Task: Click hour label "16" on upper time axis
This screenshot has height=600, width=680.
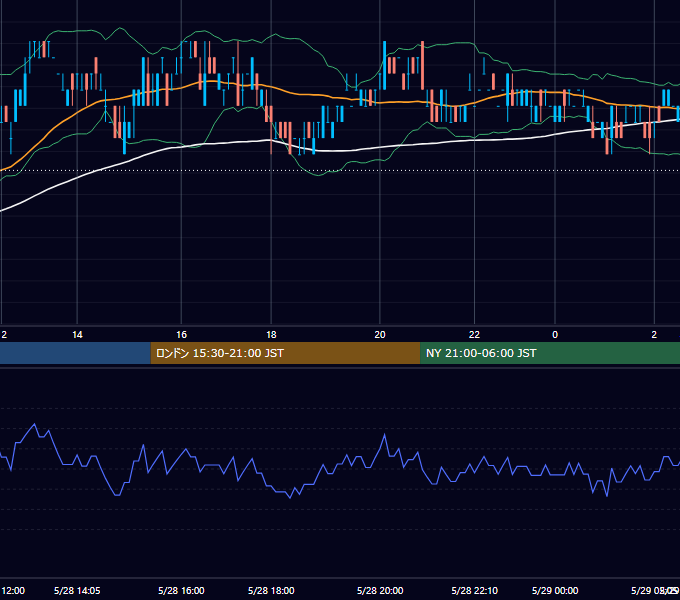Action: [x=181, y=335]
